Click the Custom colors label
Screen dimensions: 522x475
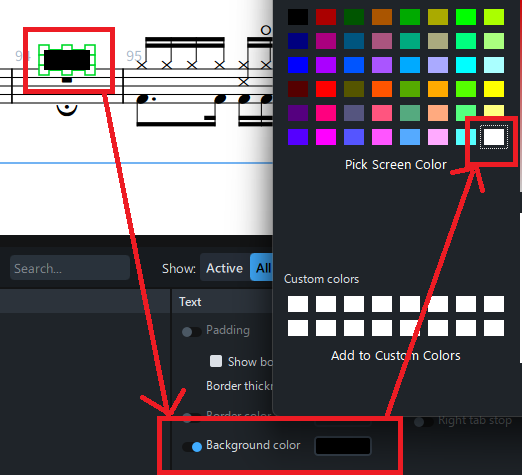pos(321,279)
